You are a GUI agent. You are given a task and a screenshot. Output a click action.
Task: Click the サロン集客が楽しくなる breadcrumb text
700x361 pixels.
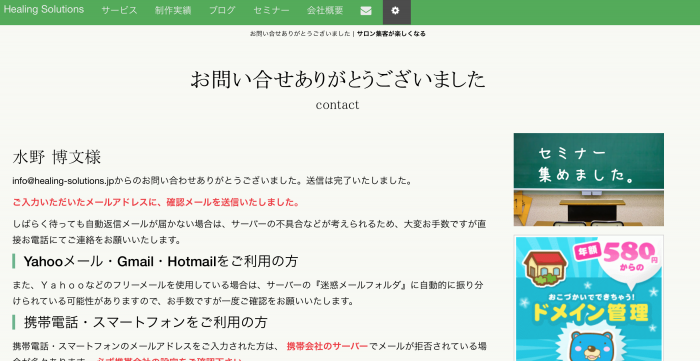(x=391, y=33)
